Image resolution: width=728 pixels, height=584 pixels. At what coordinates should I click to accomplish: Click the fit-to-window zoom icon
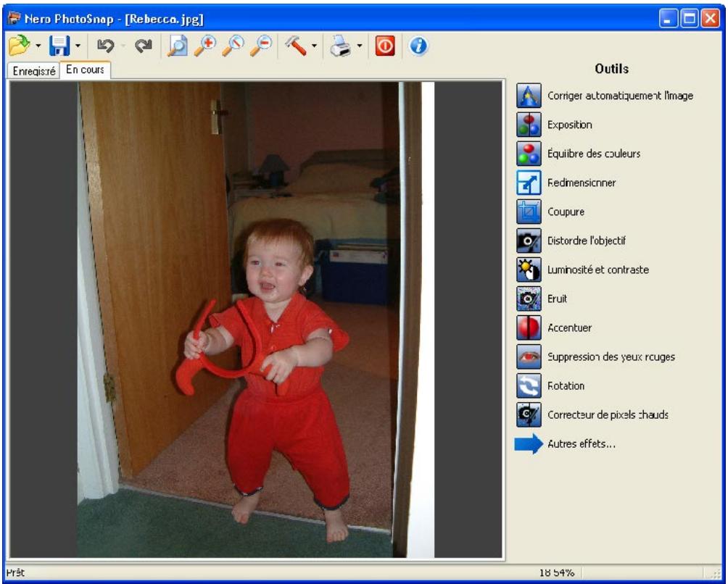pyautogui.click(x=178, y=46)
